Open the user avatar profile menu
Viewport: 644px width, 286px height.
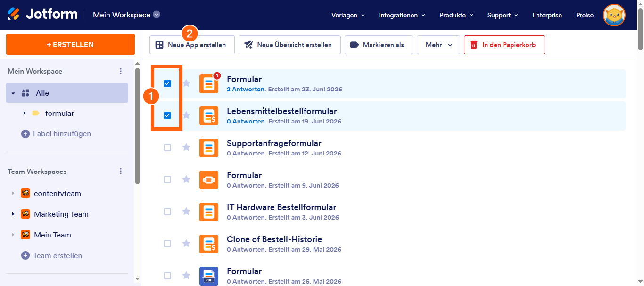[614, 15]
